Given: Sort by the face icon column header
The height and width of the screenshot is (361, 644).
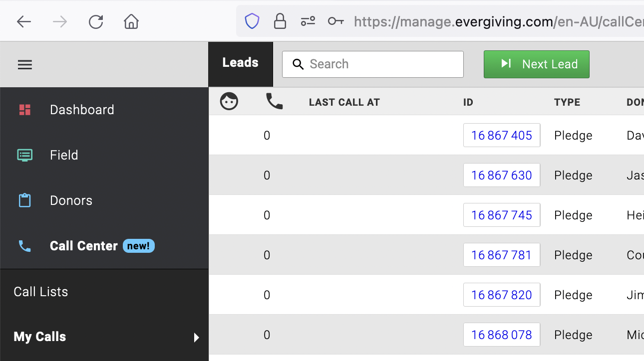Looking at the screenshot, I should tap(229, 101).
